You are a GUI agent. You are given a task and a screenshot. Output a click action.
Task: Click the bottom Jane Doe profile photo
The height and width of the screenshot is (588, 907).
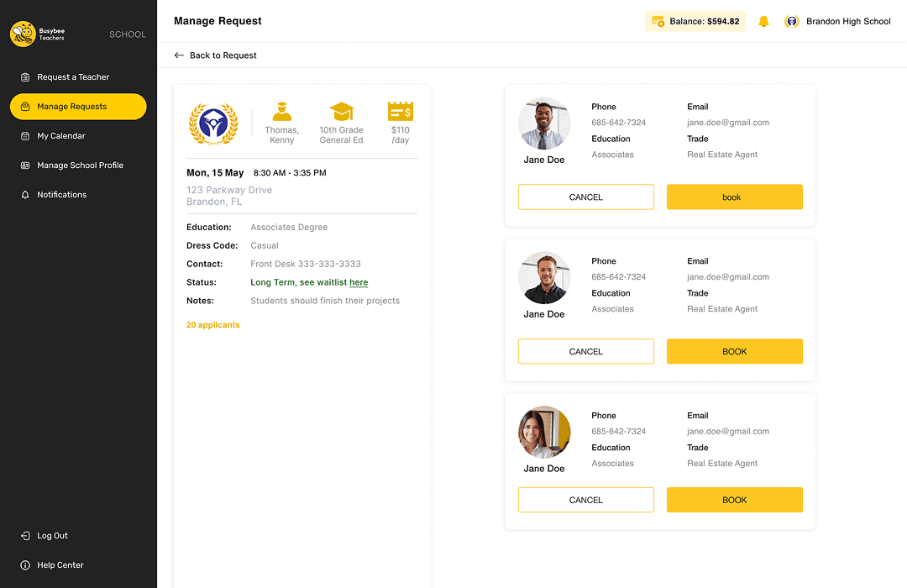click(x=543, y=431)
